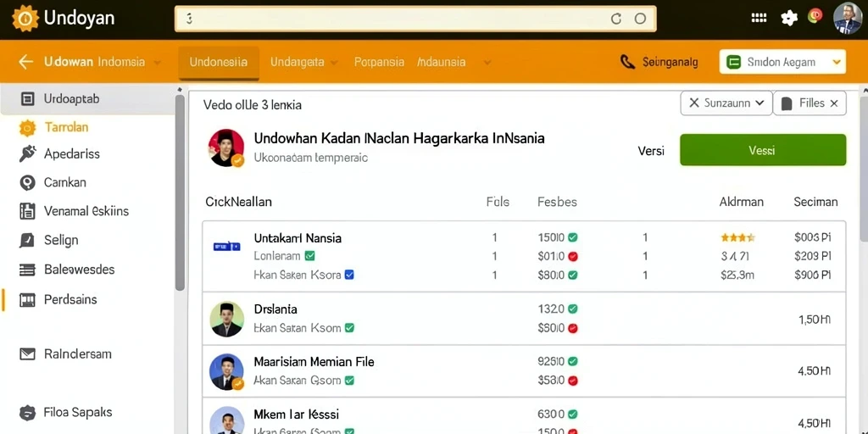Switch to the Undonesiia tab

click(x=219, y=62)
